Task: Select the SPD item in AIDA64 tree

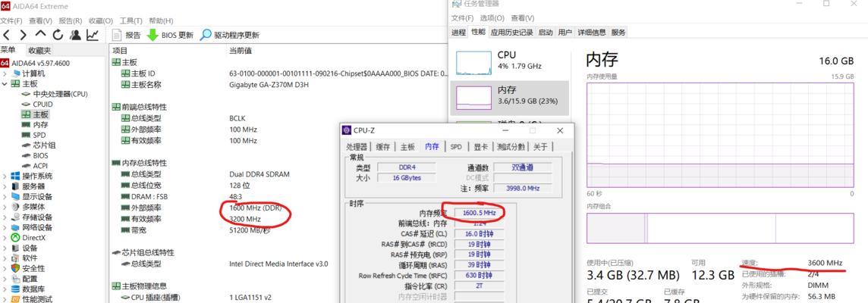Action: [x=39, y=135]
